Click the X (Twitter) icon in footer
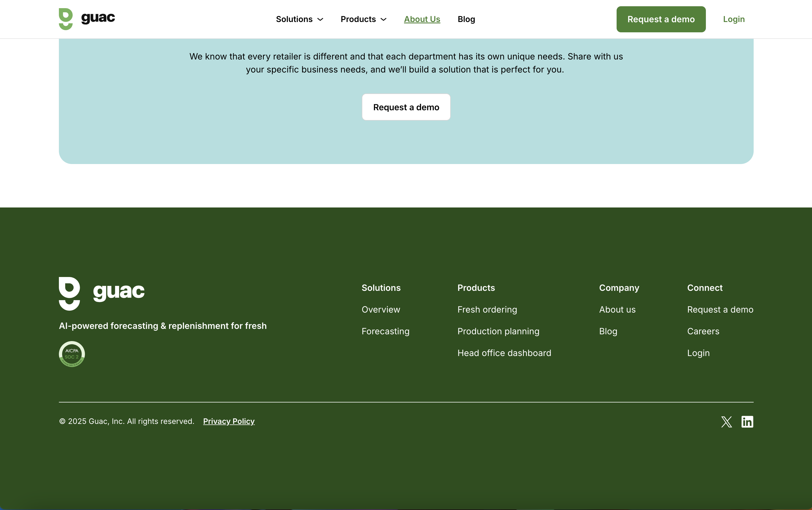The height and width of the screenshot is (510, 812). click(x=727, y=422)
